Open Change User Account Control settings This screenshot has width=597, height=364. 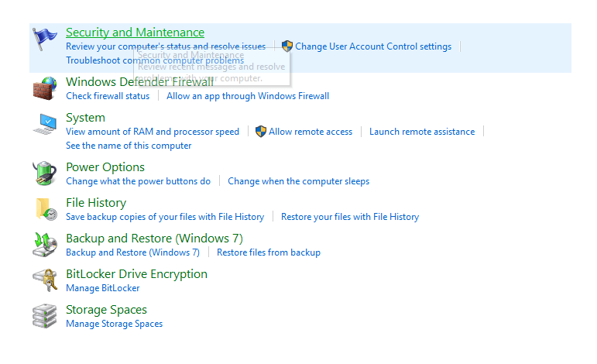pos(373,46)
